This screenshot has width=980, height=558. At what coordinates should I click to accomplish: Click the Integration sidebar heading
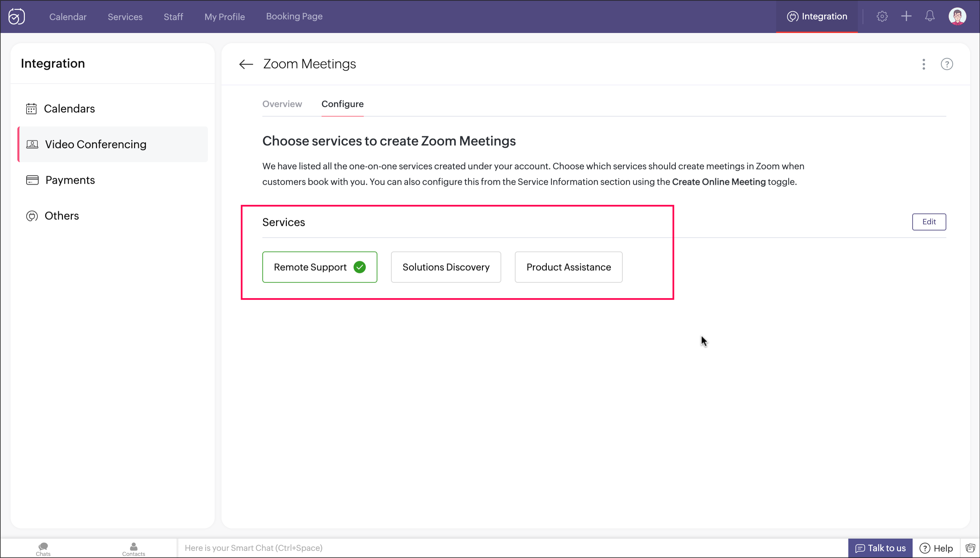53,63
